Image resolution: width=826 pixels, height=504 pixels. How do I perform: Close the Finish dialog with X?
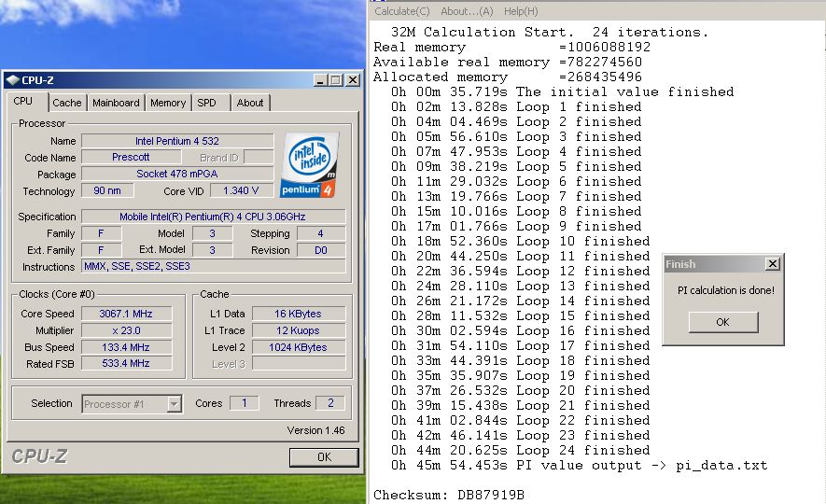point(772,264)
